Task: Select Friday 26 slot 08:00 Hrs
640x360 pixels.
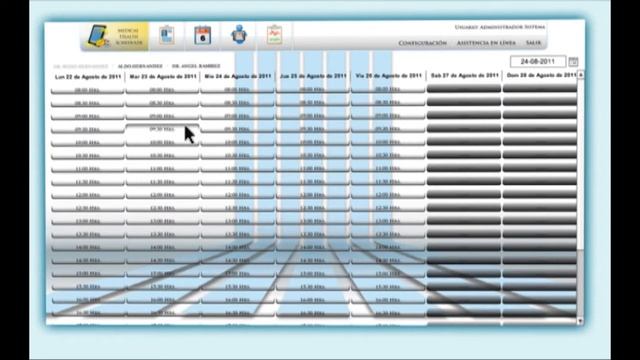Action: (388, 90)
